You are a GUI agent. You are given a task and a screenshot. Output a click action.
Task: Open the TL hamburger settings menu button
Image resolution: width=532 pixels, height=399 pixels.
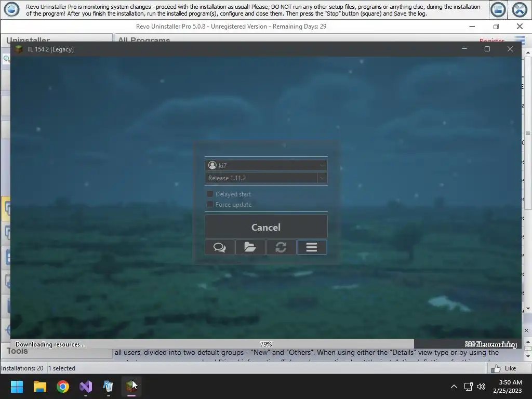point(312,247)
